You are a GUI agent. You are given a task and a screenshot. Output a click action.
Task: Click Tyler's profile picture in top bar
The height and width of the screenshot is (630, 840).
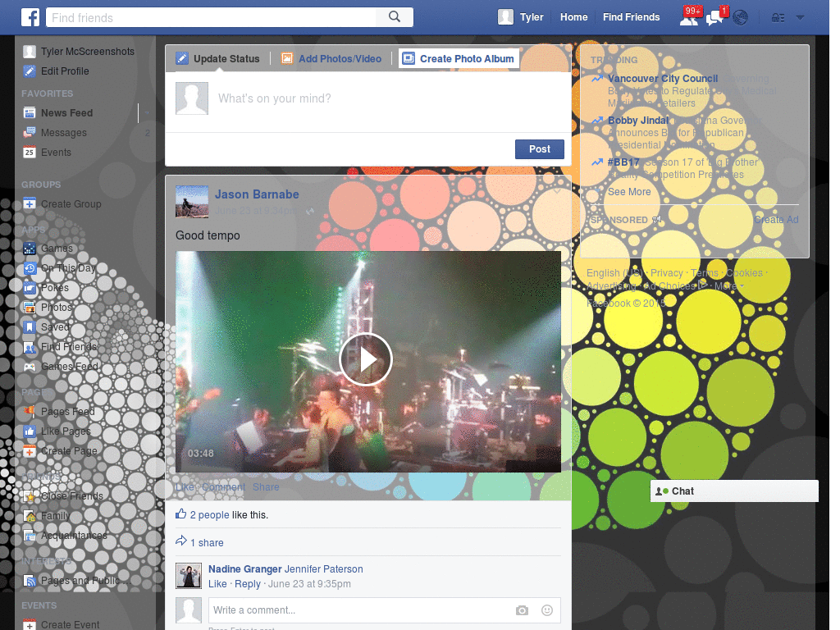tap(505, 17)
